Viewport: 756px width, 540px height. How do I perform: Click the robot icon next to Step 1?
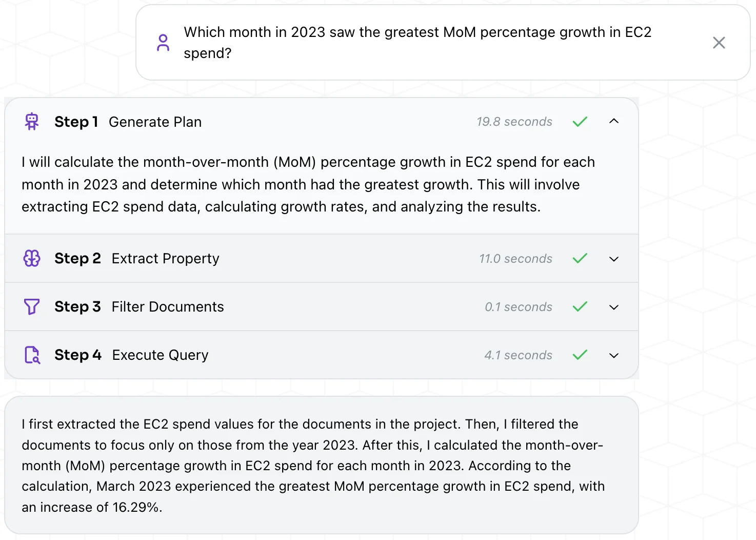[x=32, y=122]
